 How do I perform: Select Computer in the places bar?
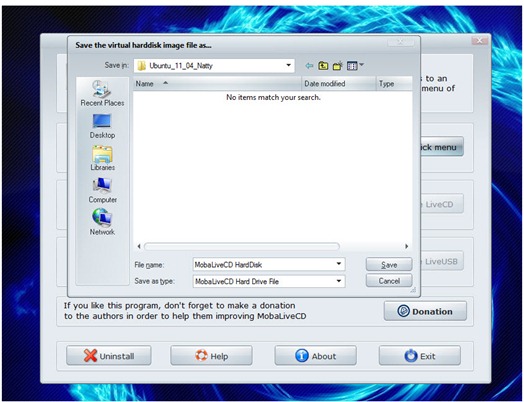pos(102,190)
